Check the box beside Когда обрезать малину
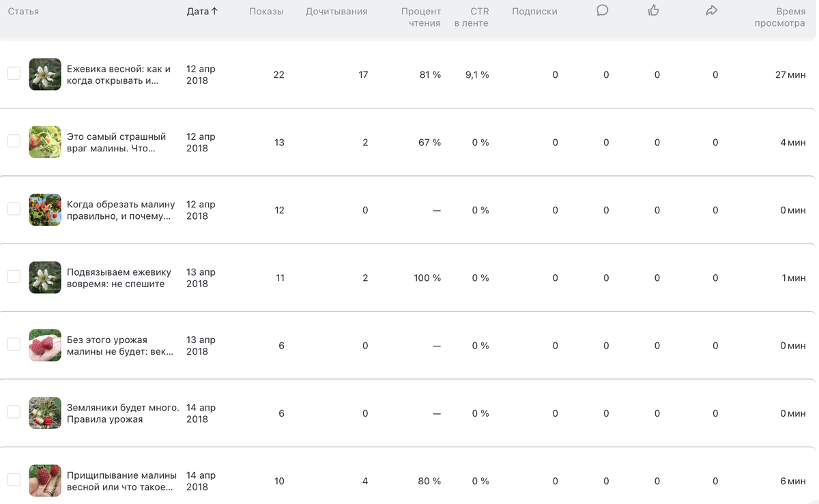Viewport: 819px width, 504px height. click(14, 209)
